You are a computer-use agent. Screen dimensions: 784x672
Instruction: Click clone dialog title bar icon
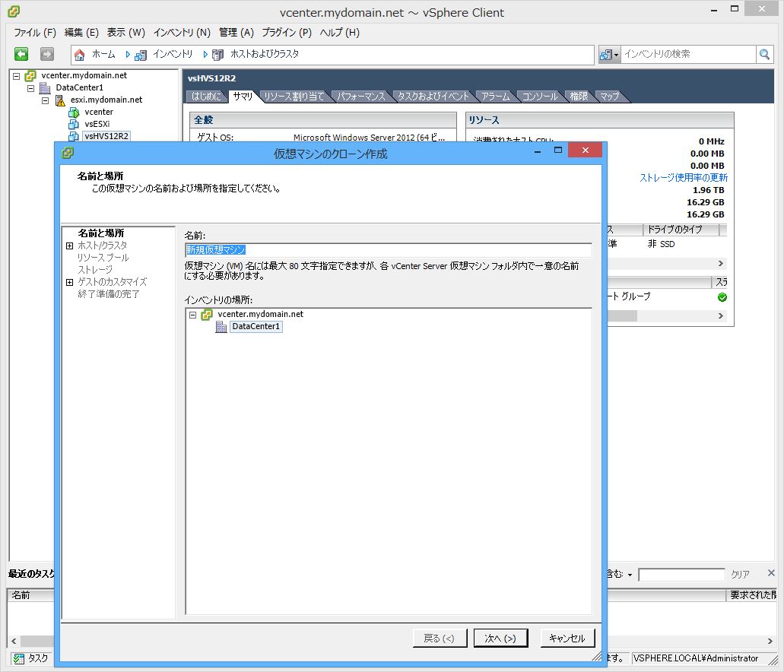coord(68,153)
